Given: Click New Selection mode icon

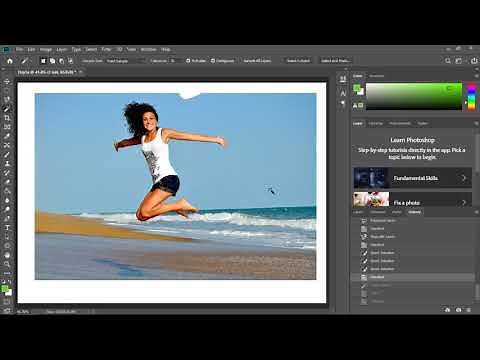Looking at the screenshot, I should [43, 61].
